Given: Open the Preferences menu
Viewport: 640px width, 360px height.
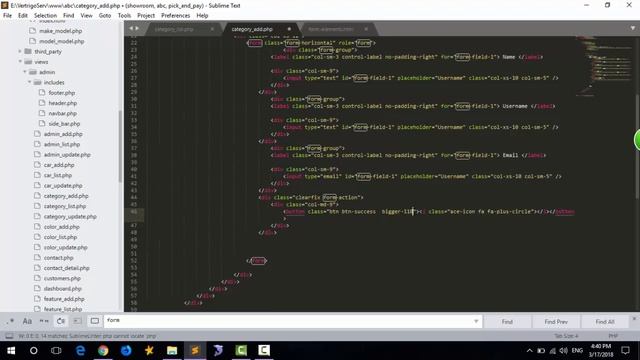Looking at the screenshot, I should [176, 16].
